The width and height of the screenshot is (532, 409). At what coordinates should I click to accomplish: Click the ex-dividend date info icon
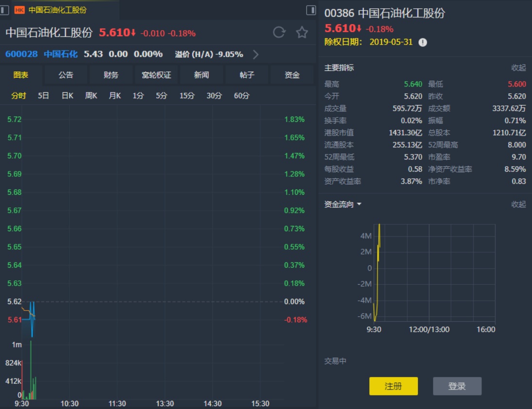pyautogui.click(x=423, y=42)
